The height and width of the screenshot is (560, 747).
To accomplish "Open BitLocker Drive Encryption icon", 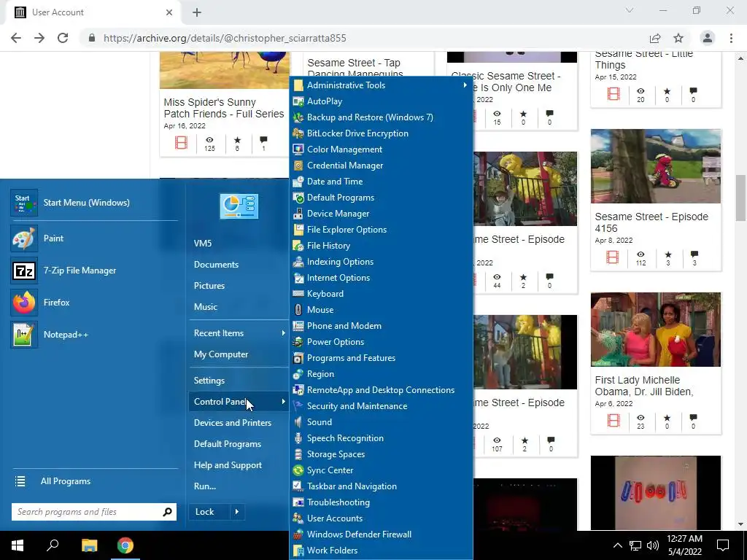I will [298, 133].
